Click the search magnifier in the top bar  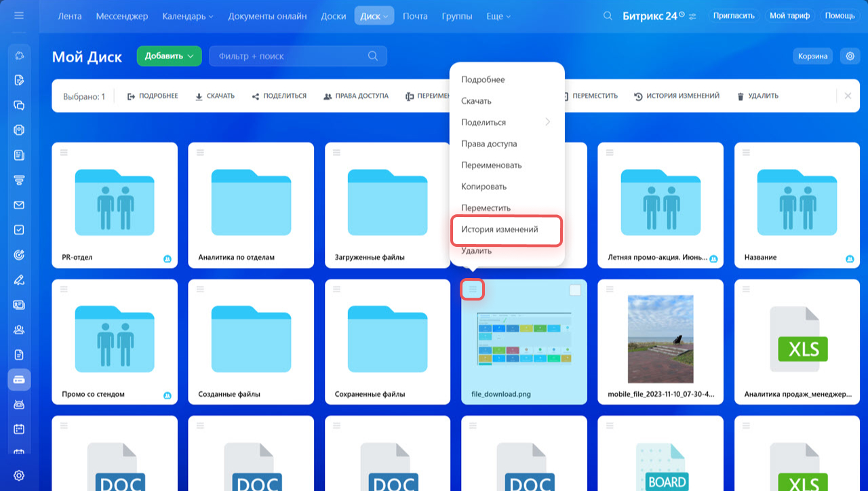(608, 16)
